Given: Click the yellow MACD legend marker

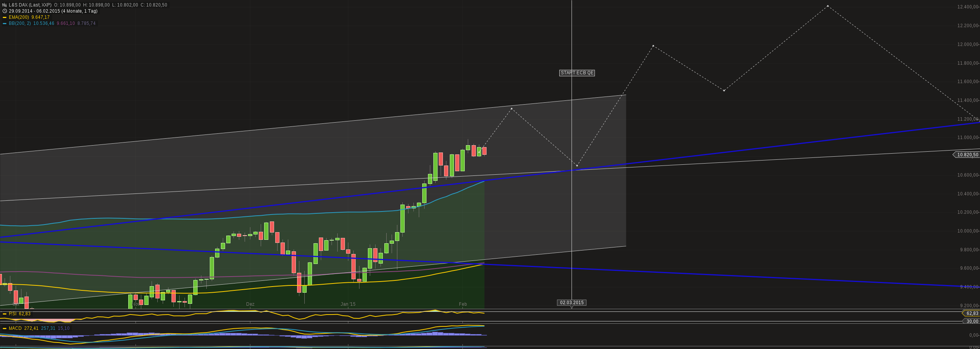Looking at the screenshot, I should (x=5, y=329).
